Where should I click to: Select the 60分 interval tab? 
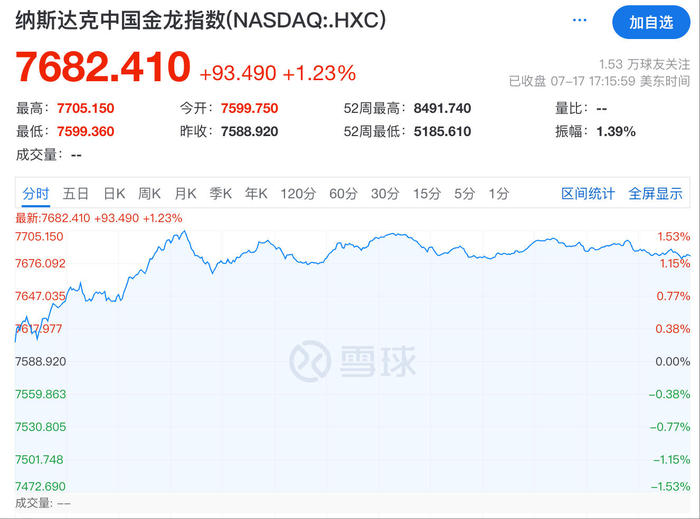(343, 194)
